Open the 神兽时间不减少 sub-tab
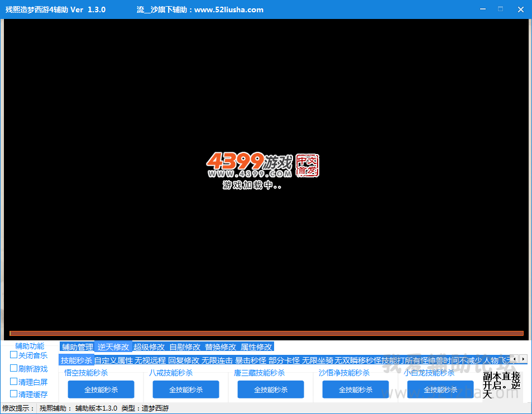 (456, 360)
